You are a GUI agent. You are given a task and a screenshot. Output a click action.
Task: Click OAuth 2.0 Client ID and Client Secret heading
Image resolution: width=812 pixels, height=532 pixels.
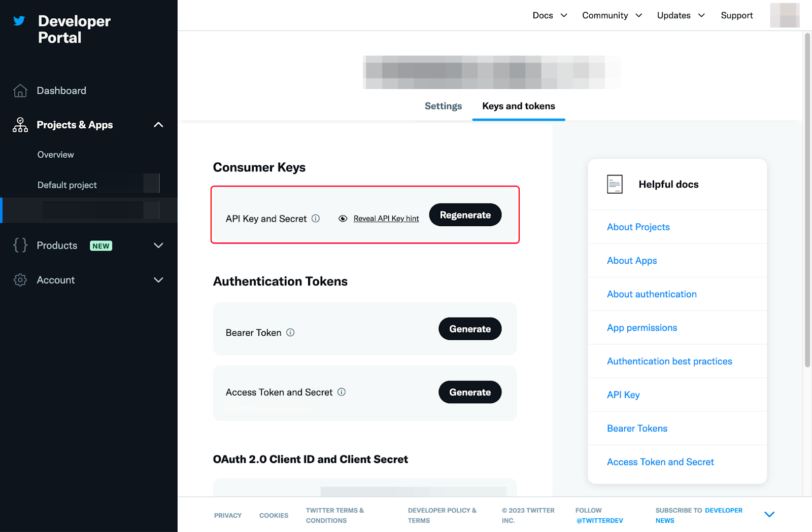(x=311, y=459)
